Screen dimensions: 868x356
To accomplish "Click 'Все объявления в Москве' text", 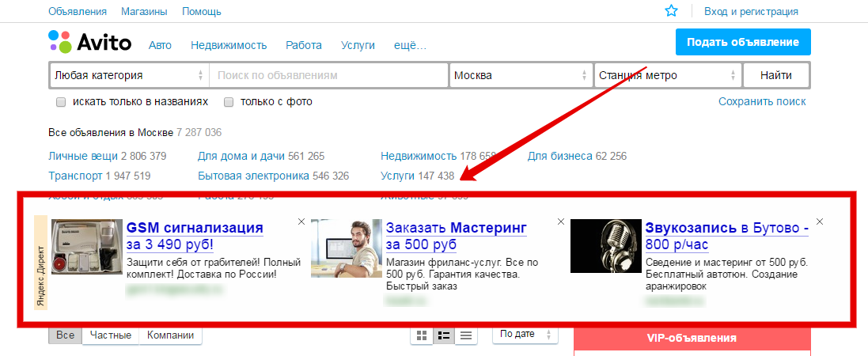I will [112, 133].
